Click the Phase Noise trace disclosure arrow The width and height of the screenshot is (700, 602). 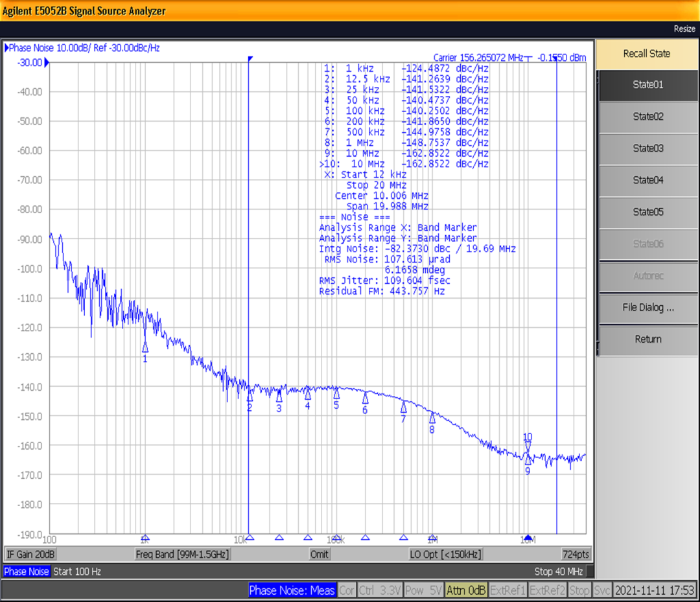click(x=6, y=47)
